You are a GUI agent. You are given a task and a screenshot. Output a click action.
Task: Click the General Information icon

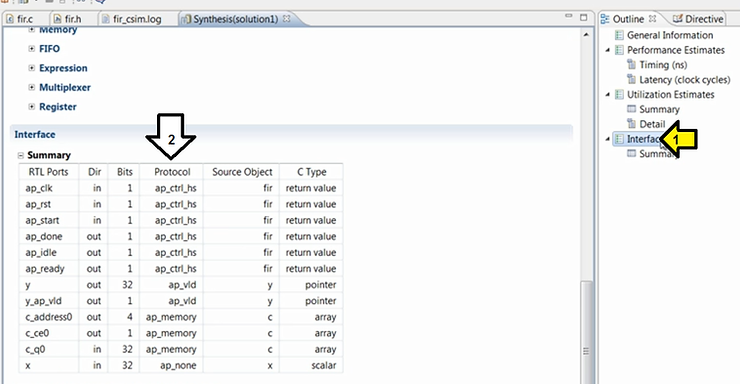point(619,35)
